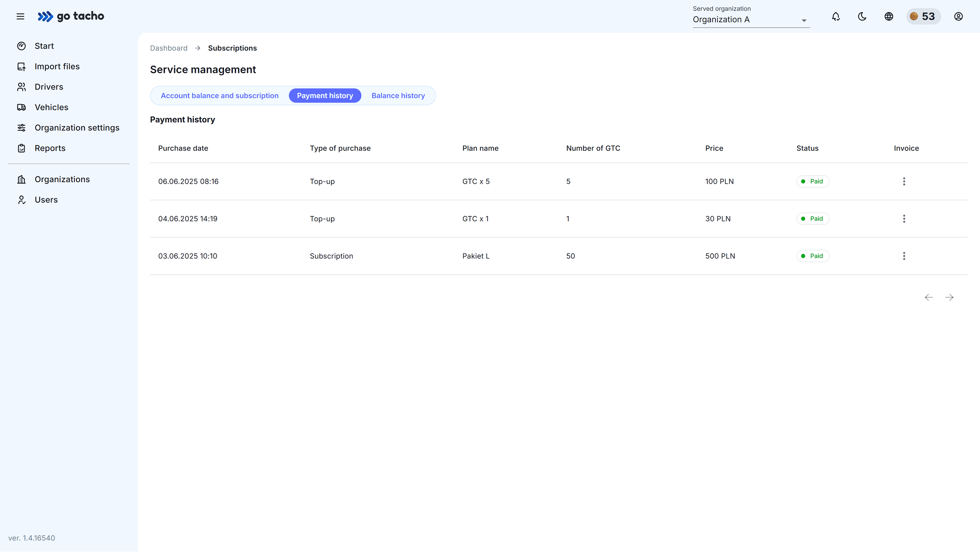
Task: Open actions menu for Pakiet L subscription row
Action: coord(904,256)
